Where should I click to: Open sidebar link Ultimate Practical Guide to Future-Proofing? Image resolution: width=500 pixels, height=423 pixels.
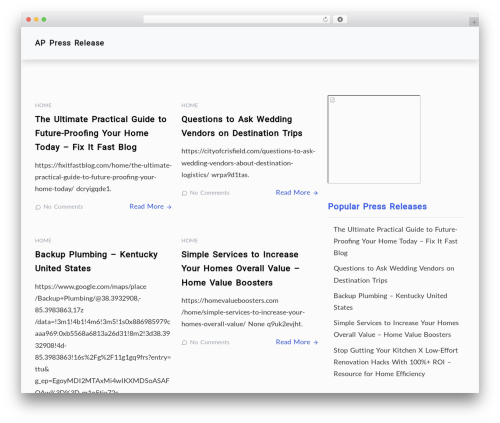click(x=395, y=241)
